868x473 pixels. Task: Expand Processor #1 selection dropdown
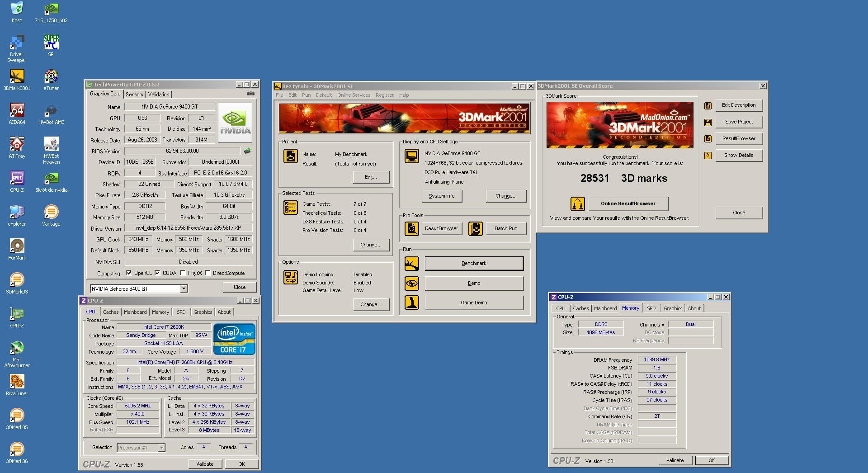[161, 448]
